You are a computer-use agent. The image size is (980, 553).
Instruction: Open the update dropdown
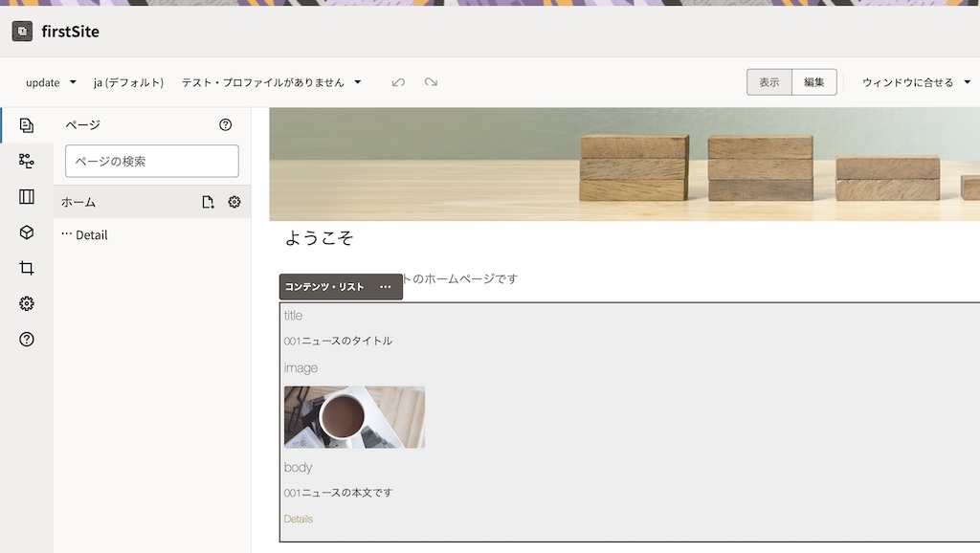(x=51, y=82)
